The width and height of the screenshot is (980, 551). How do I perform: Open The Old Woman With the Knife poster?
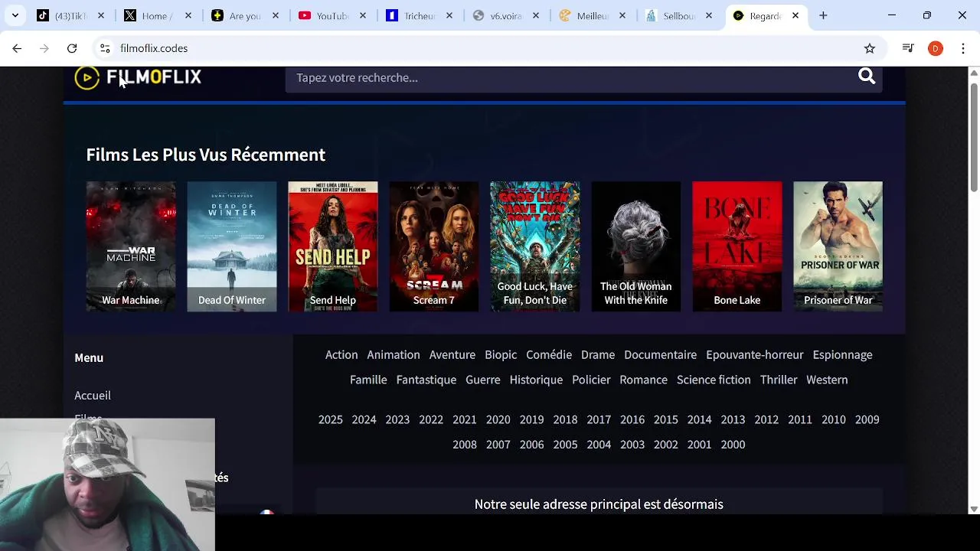click(x=636, y=246)
